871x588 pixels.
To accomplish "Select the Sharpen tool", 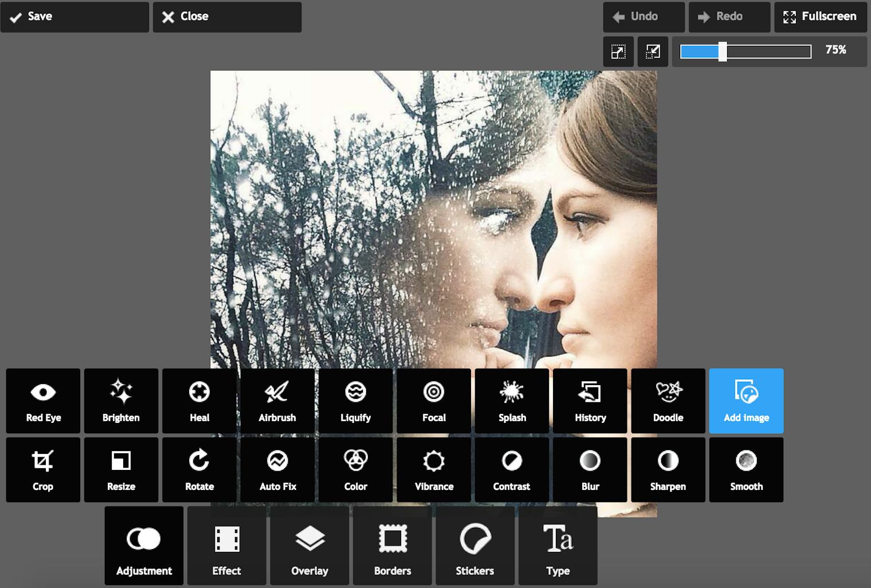I will (x=668, y=470).
